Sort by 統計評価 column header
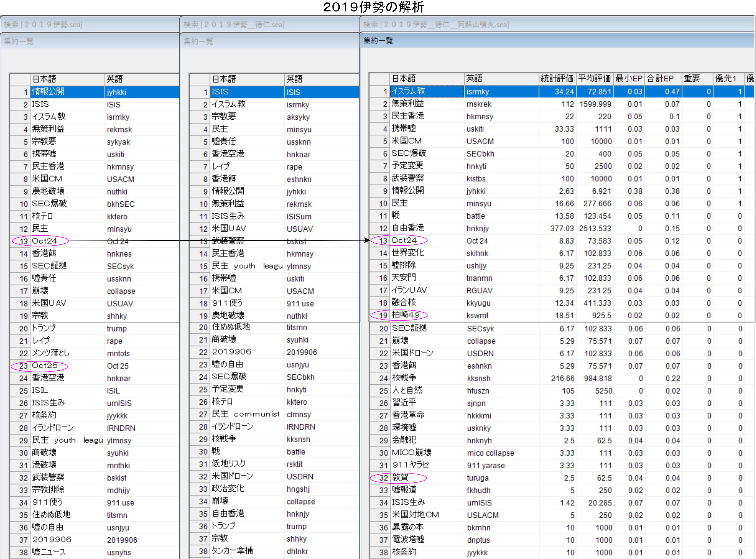Viewport: 756px width, 559px height. [x=557, y=78]
